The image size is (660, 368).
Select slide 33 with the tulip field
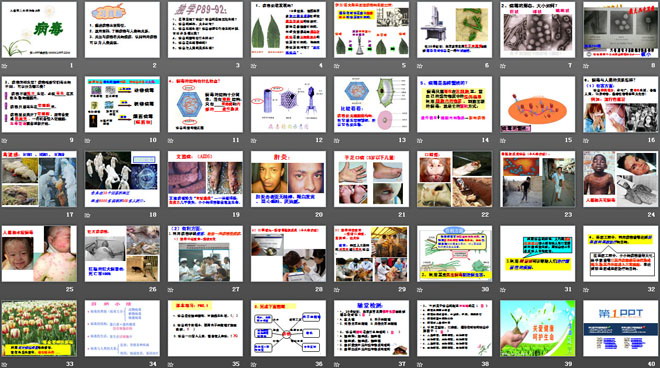click(39, 328)
